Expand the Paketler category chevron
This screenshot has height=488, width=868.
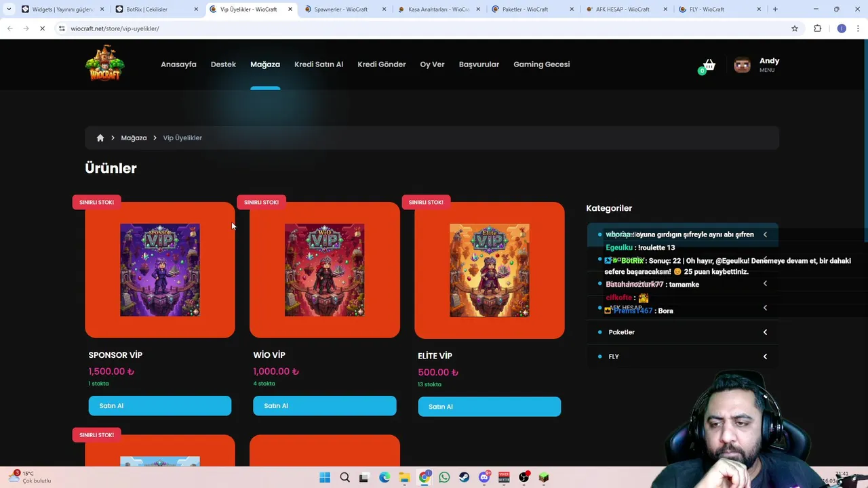[x=765, y=332]
